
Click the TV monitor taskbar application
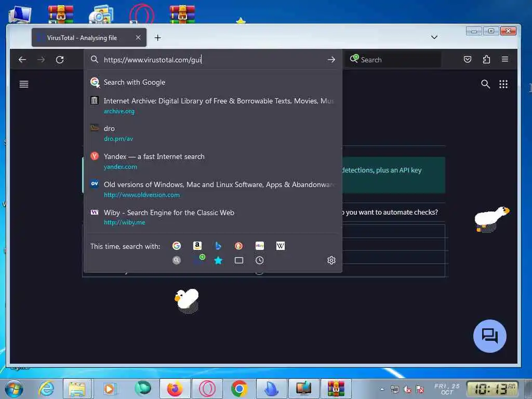(x=303, y=389)
